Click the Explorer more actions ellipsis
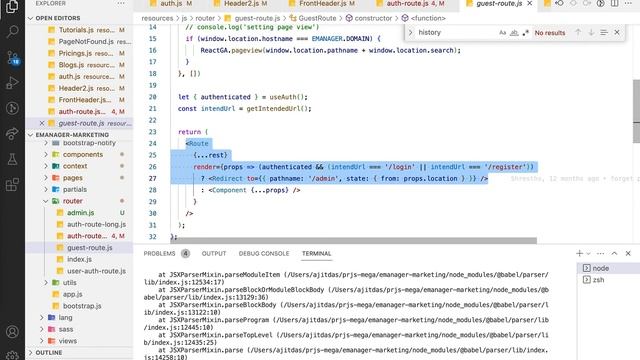Viewport: 640px width, 360px height. click(x=121, y=3)
